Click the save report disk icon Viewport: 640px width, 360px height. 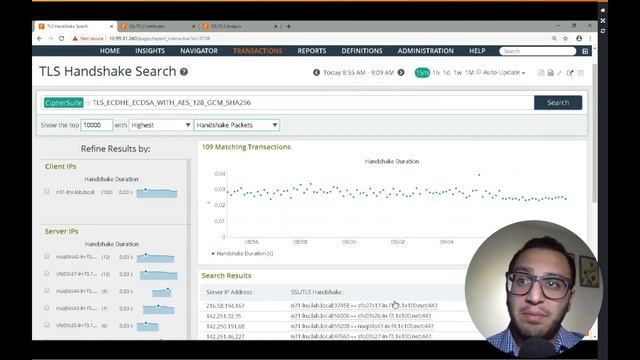[x=551, y=73]
